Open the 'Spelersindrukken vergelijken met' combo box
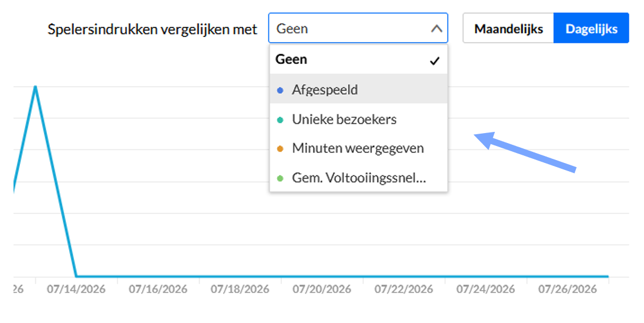 (x=358, y=28)
